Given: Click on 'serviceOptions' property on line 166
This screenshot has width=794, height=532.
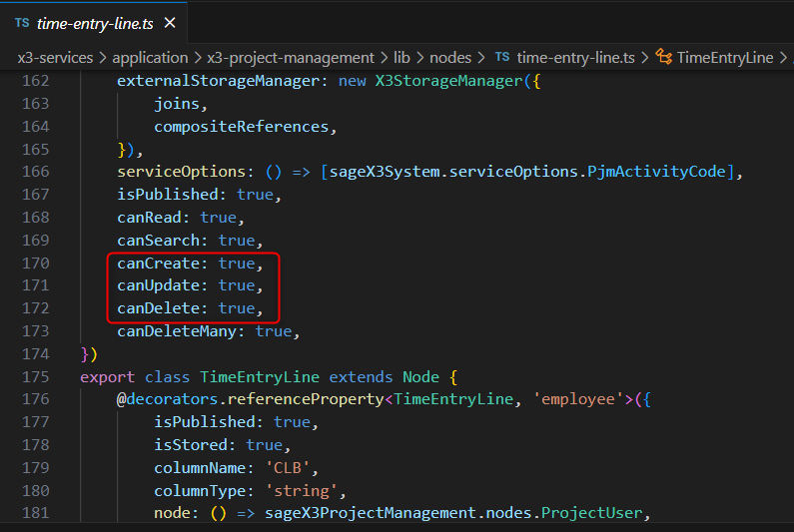Looking at the screenshot, I should [x=182, y=172].
